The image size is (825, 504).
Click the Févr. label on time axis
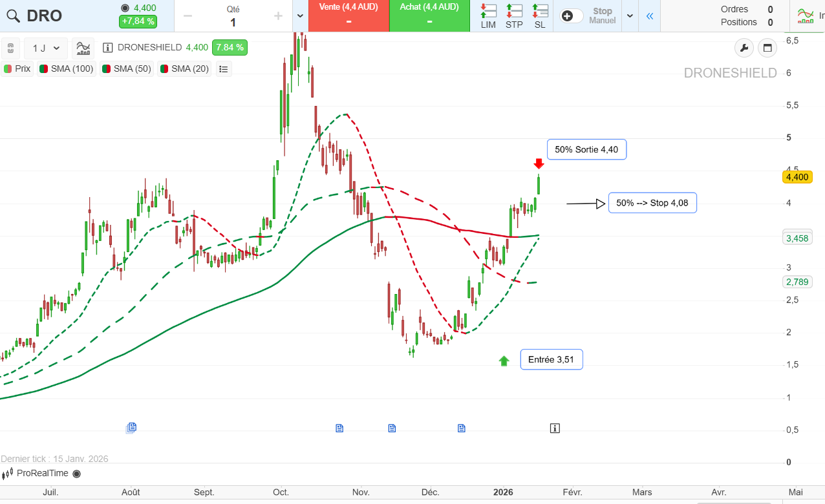pyautogui.click(x=572, y=492)
